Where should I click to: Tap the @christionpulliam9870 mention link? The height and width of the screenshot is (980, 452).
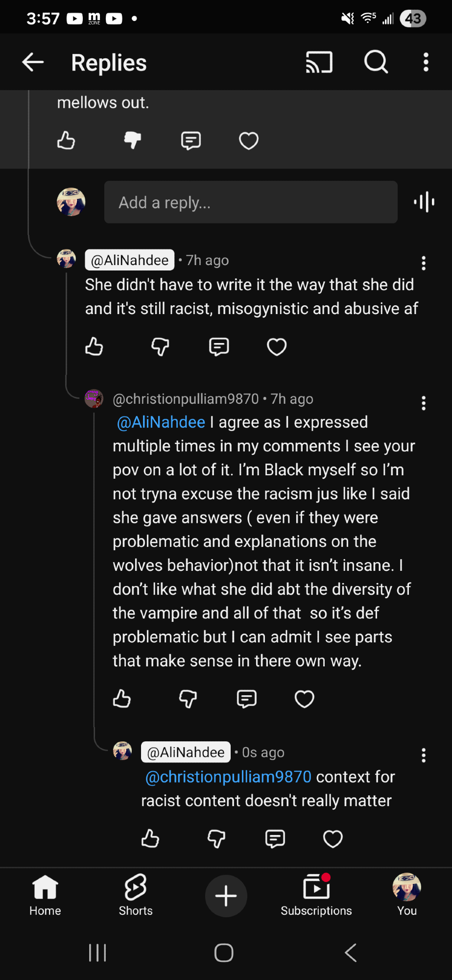coord(228,777)
